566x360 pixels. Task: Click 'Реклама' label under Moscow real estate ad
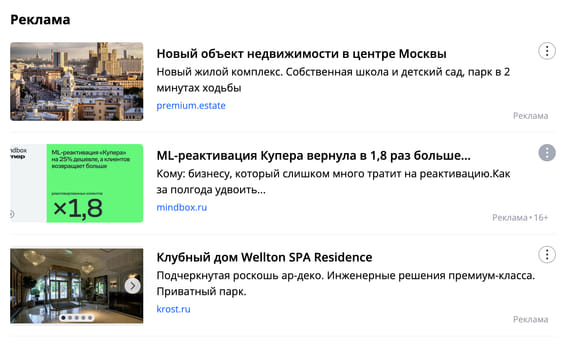531,116
